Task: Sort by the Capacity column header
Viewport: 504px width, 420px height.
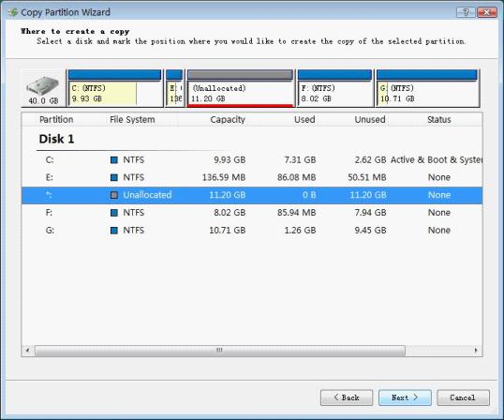Action: tap(228, 120)
